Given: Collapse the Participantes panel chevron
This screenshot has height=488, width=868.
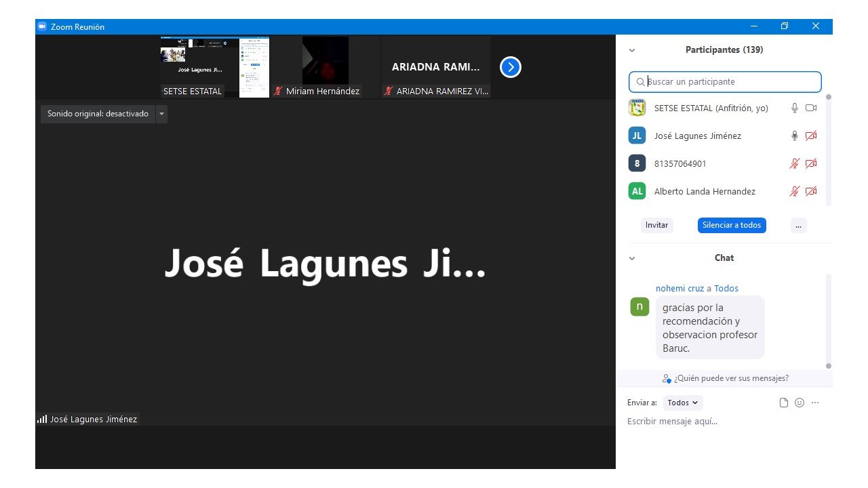Looking at the screenshot, I should click(x=632, y=50).
